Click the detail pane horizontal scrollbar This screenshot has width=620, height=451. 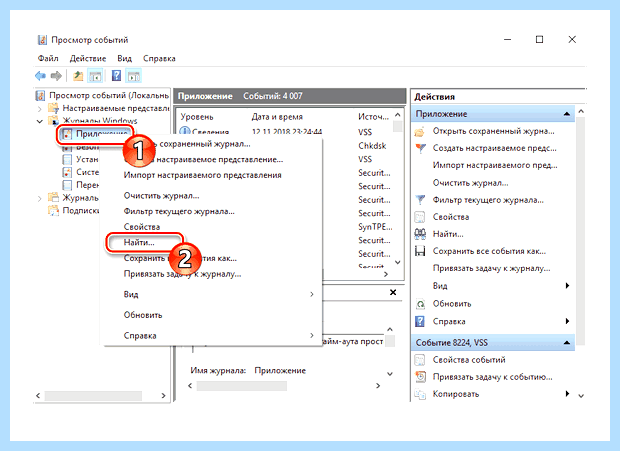pos(242,385)
